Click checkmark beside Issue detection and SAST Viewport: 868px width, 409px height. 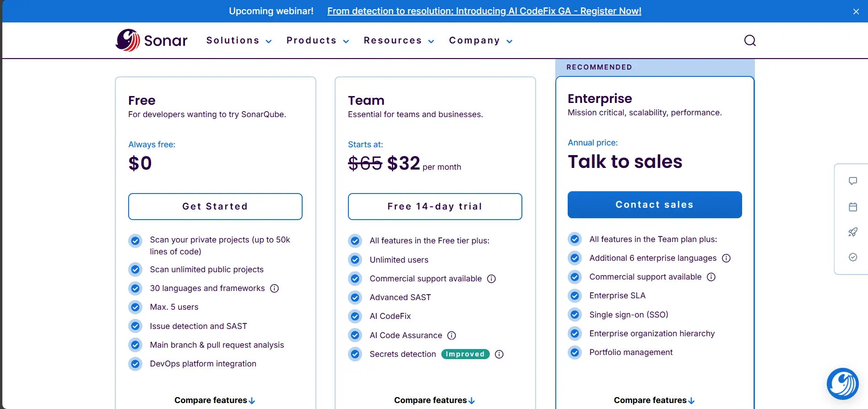point(135,326)
